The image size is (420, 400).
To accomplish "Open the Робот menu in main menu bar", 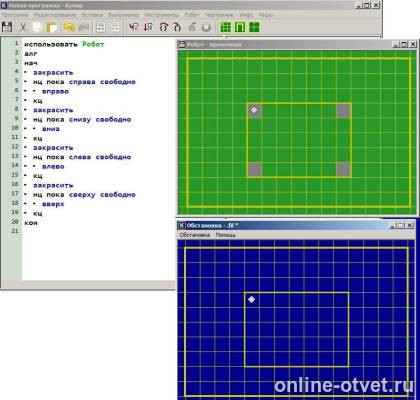I will coord(192,15).
